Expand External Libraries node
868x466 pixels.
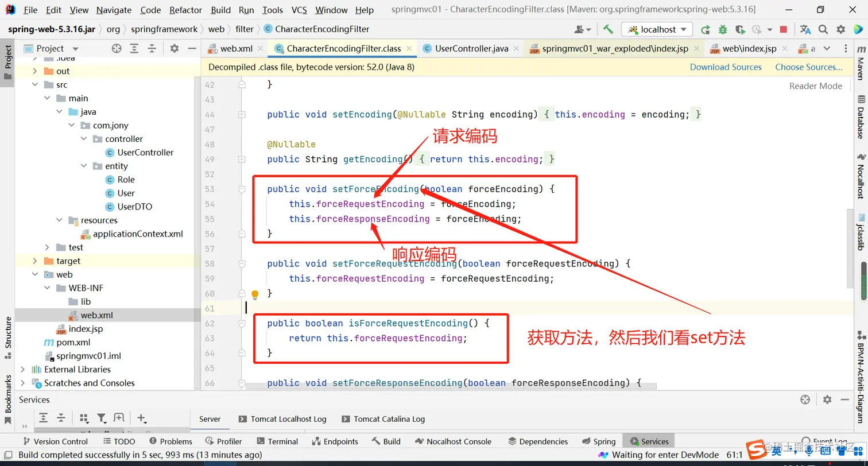(22, 370)
